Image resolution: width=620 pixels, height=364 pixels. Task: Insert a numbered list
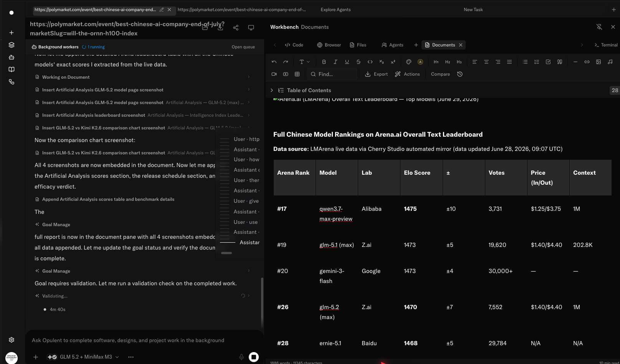537,62
